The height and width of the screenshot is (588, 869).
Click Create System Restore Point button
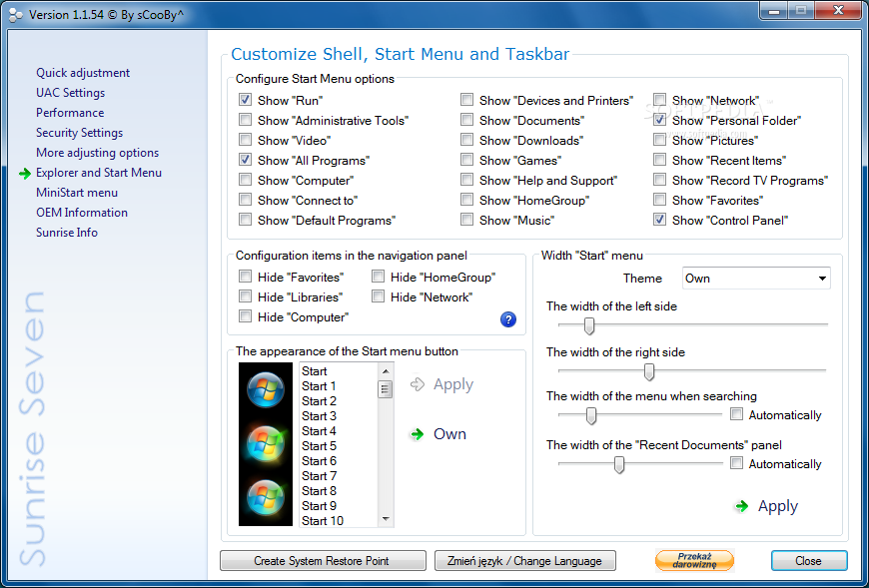(323, 560)
